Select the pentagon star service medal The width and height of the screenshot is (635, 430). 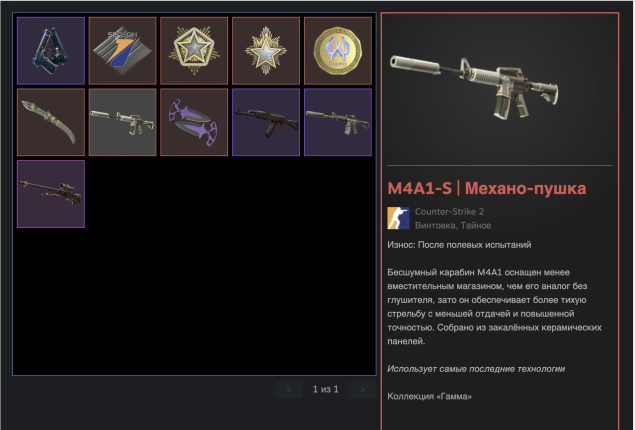(x=194, y=51)
